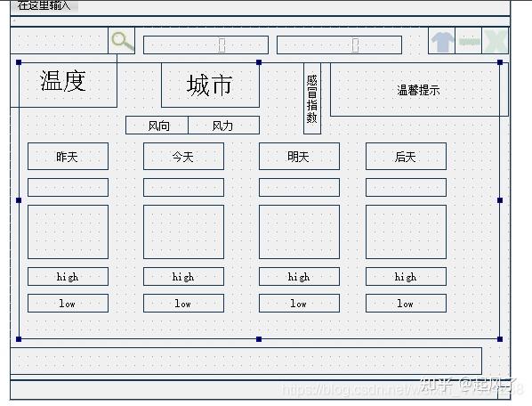Select the top-middle selection handle
Viewport: 532px width, 406px height.
tap(259, 62)
